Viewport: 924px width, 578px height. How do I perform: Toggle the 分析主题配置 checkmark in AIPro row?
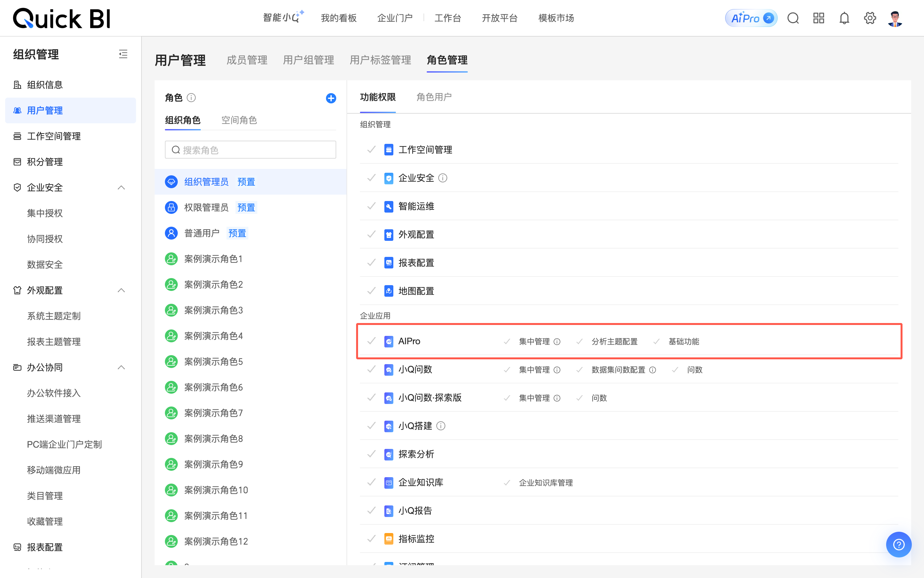[x=579, y=341]
